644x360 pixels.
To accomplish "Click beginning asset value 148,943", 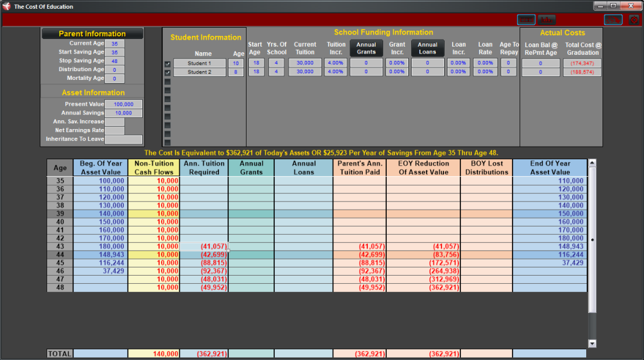I will click(101, 255).
